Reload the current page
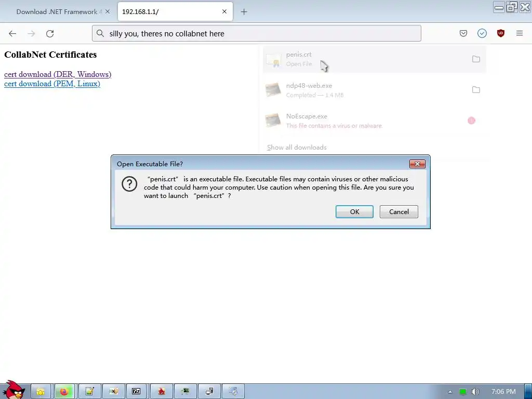Viewport: 532px width, 399px height. 50,34
